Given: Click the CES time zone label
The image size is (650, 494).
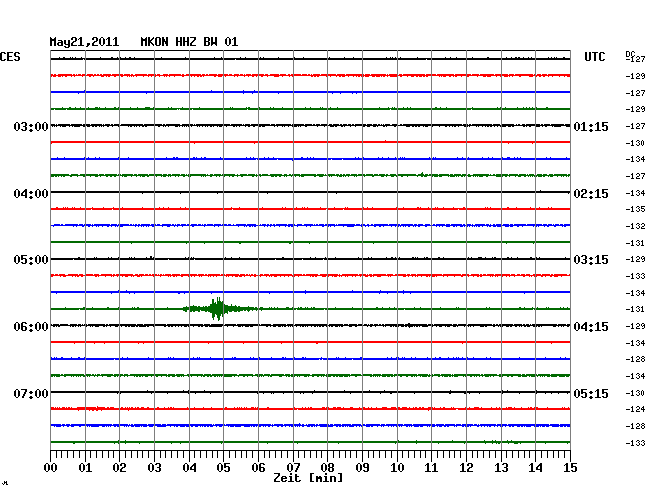Looking at the screenshot, I should coord(10,57).
